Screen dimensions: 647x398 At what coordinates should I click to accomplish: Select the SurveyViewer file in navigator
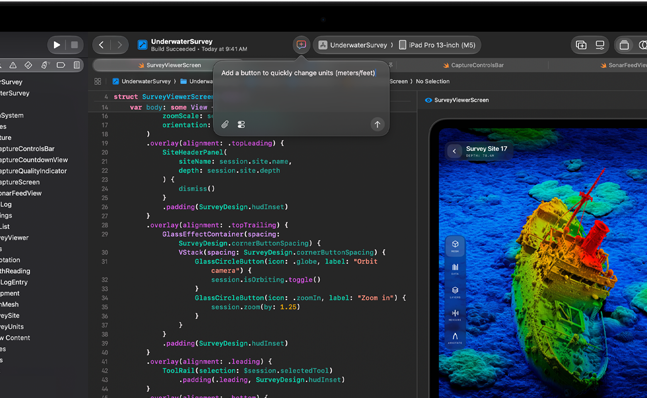click(14, 238)
